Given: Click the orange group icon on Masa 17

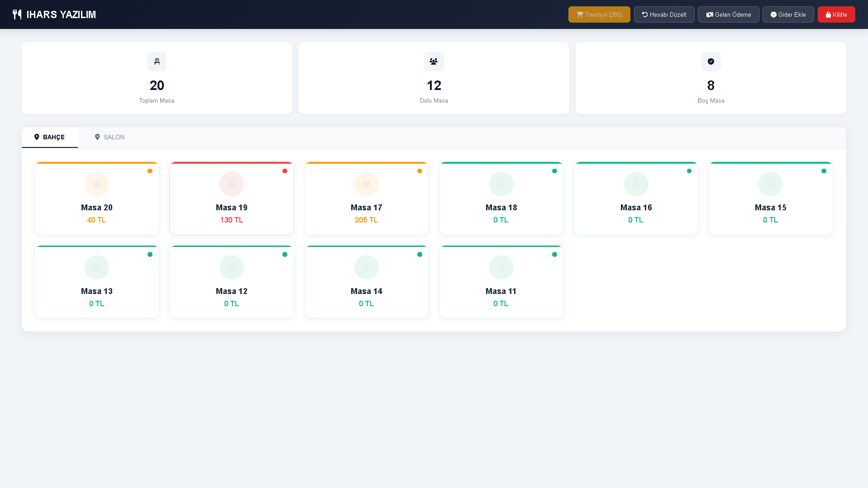Looking at the screenshot, I should (x=367, y=184).
